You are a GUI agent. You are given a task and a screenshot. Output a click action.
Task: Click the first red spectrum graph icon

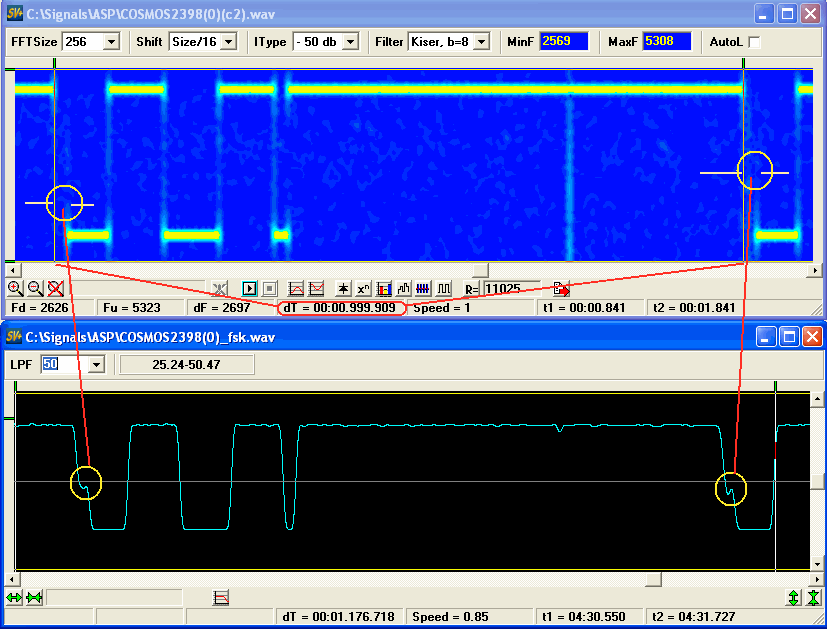click(x=296, y=288)
